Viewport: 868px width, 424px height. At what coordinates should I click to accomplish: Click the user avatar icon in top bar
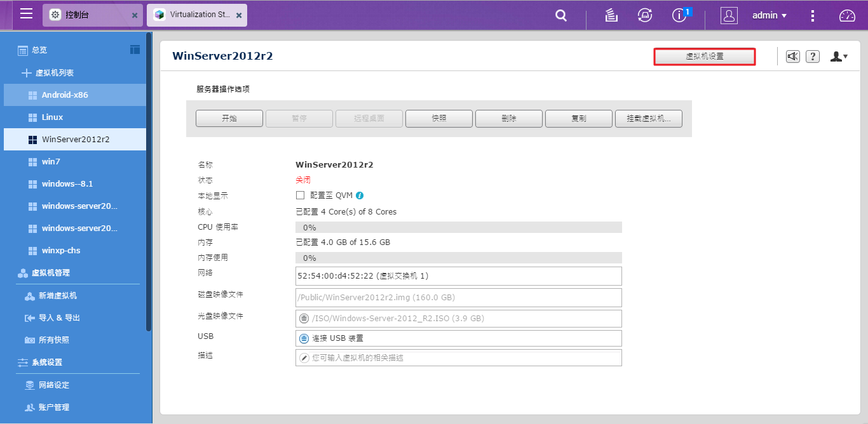[729, 15]
